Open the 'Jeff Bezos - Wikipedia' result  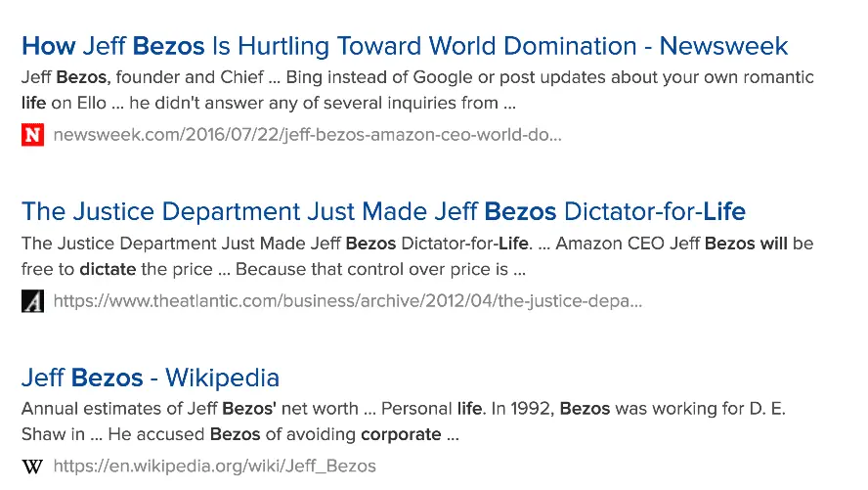pyautogui.click(x=151, y=378)
